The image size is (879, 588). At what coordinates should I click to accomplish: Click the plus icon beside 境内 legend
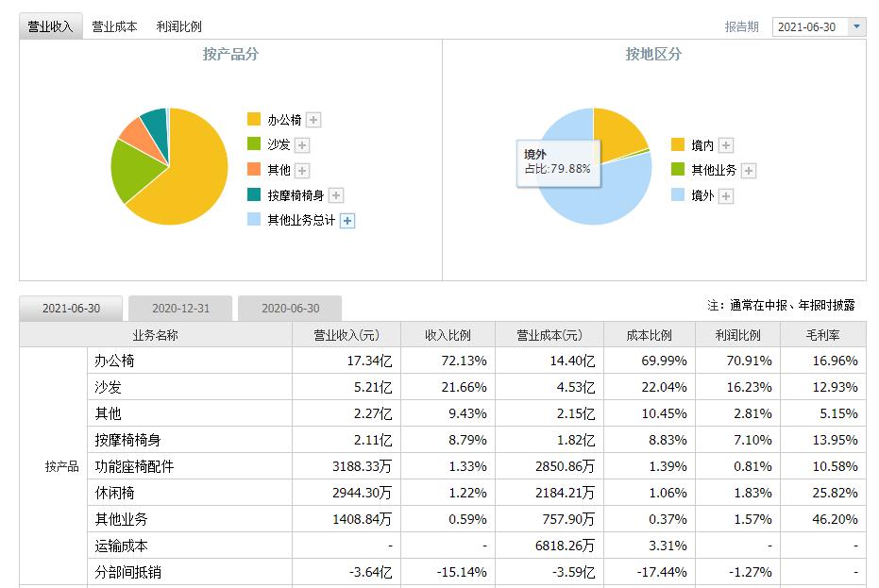tap(724, 145)
